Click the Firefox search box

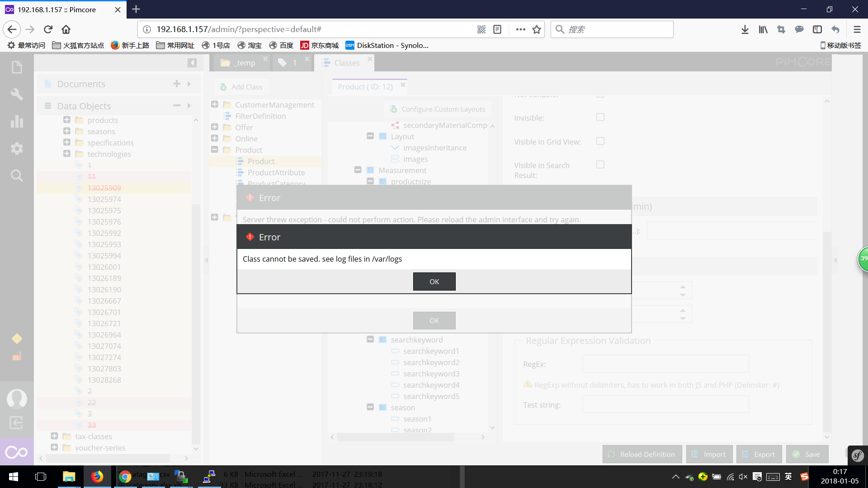(612, 29)
